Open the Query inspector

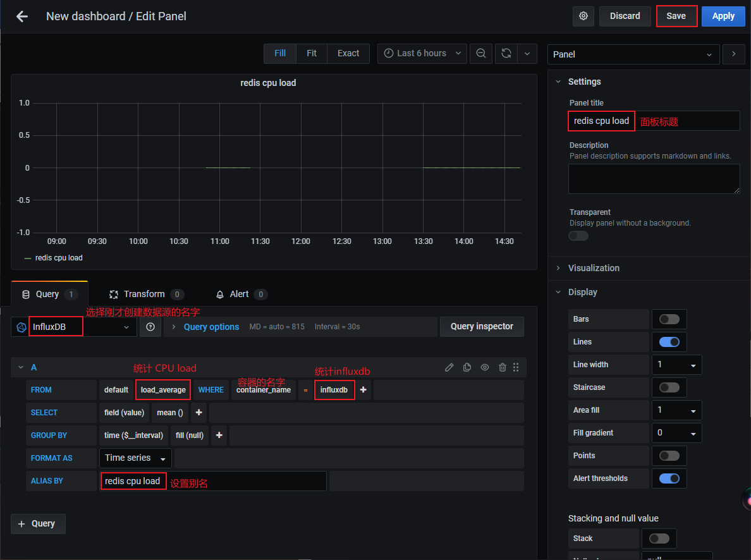[482, 327]
